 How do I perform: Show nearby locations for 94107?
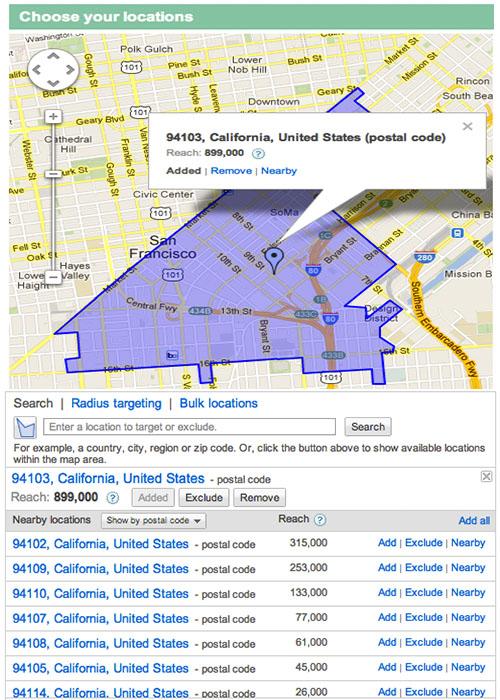coord(468,617)
